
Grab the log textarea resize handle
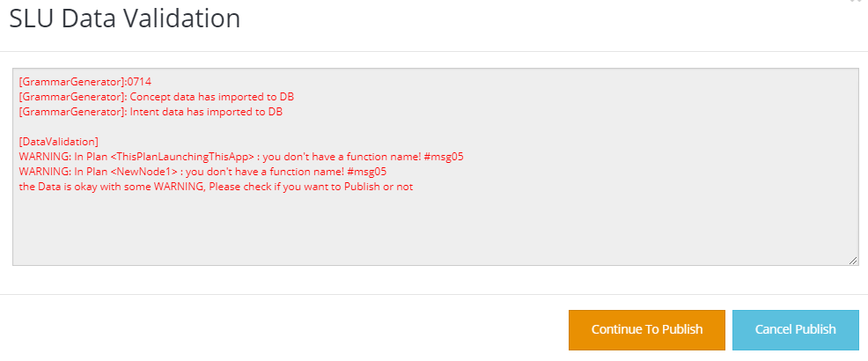[x=853, y=261]
